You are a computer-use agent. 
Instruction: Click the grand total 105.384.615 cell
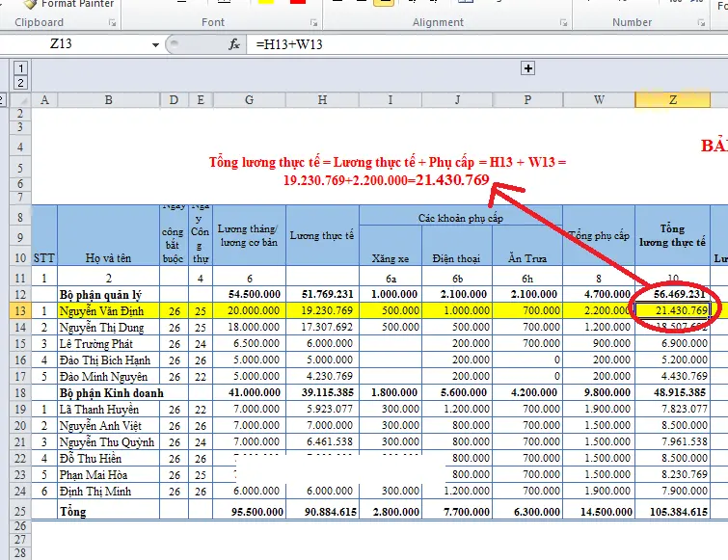(x=673, y=511)
